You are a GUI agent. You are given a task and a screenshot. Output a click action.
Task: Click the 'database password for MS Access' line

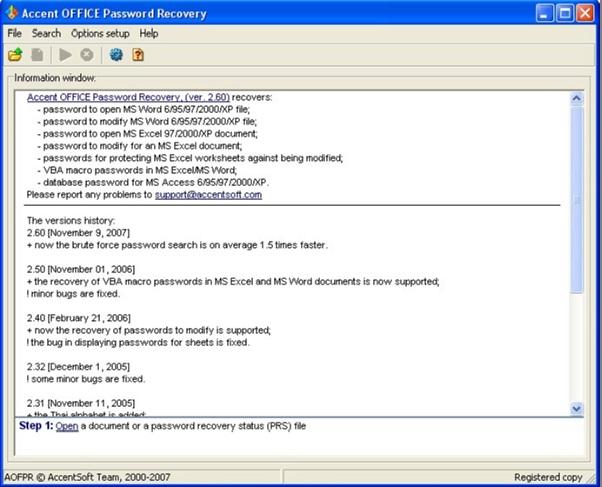click(153, 182)
